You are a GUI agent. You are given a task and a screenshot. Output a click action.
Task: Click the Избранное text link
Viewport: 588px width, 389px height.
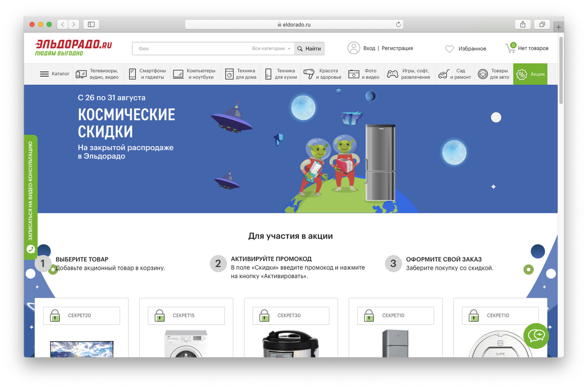point(472,49)
